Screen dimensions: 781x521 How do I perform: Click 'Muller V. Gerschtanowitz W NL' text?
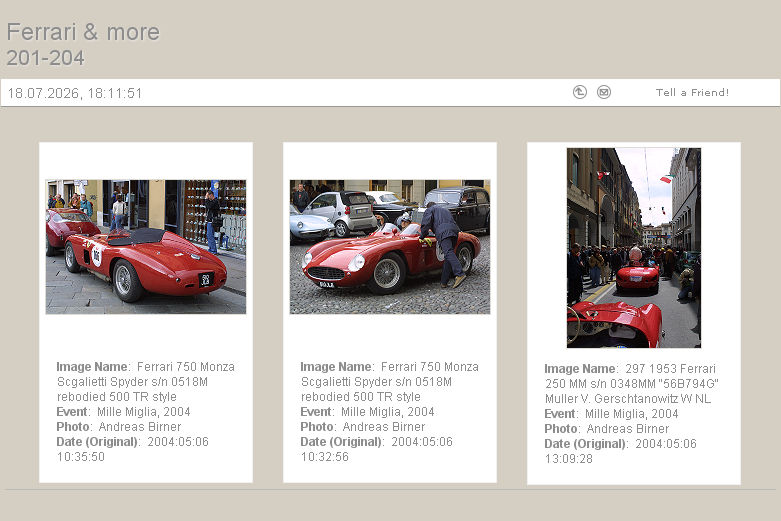click(x=628, y=399)
